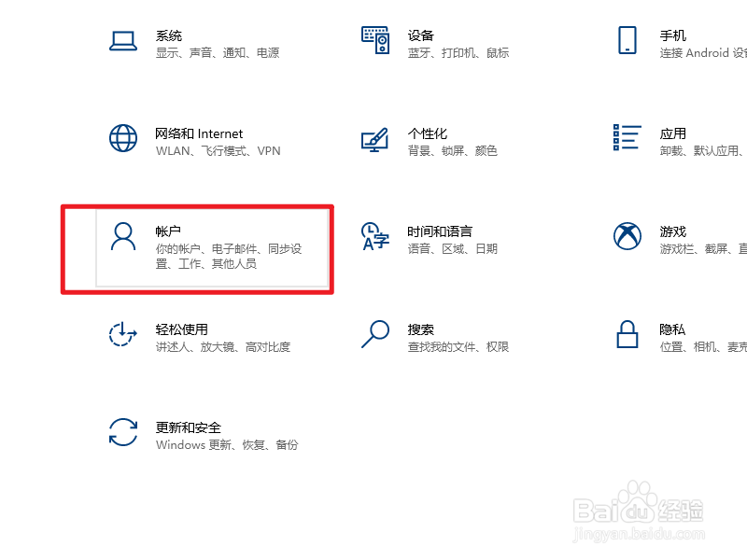Click the Xbox icon for 游戏
This screenshot has width=747, height=560.
tap(627, 236)
